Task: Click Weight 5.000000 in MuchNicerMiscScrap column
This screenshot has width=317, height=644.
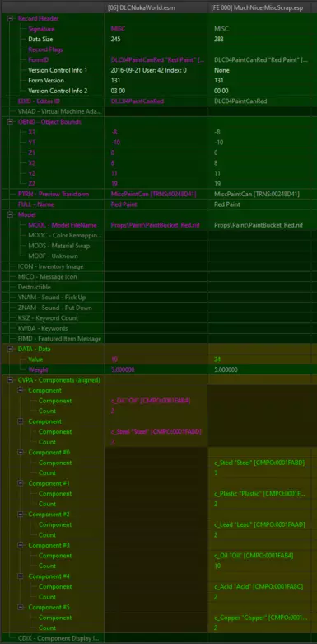Action: (226, 369)
